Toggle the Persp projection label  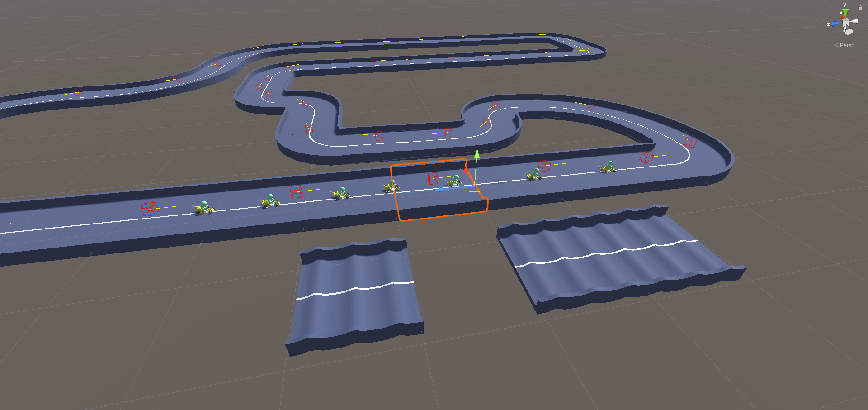pos(844,45)
